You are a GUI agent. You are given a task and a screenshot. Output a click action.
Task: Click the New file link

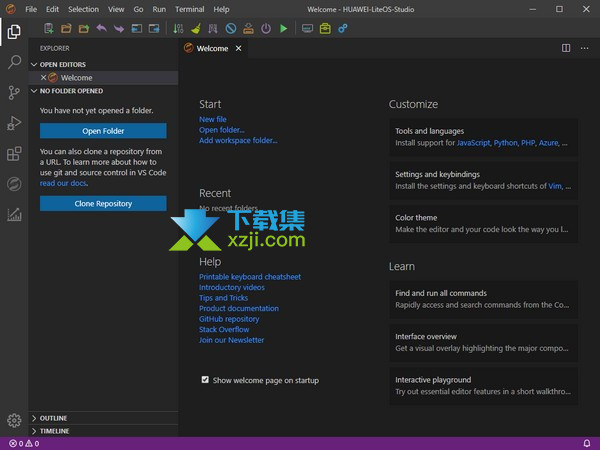pyautogui.click(x=212, y=119)
